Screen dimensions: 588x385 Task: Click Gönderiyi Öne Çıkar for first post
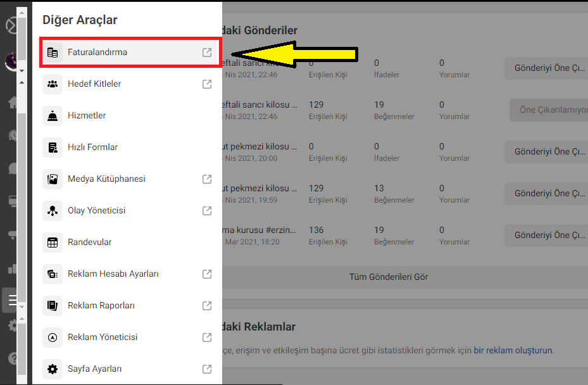547,68
